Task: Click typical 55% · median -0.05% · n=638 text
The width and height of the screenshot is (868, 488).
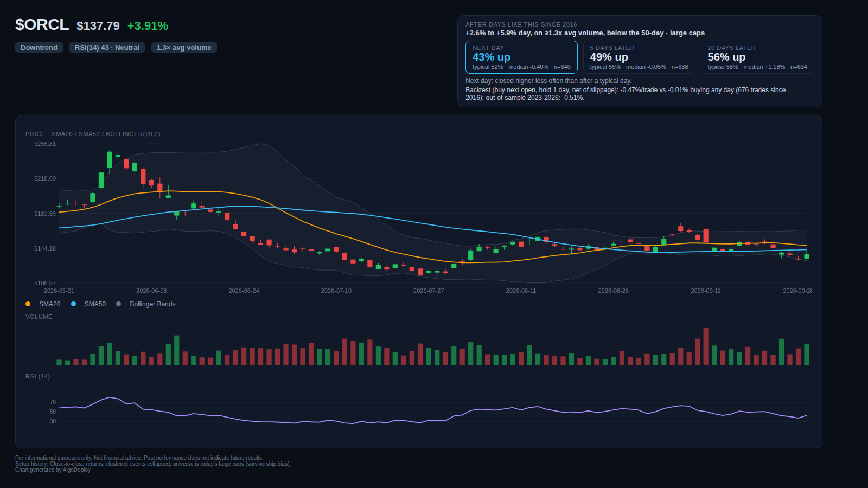Action: coord(639,67)
